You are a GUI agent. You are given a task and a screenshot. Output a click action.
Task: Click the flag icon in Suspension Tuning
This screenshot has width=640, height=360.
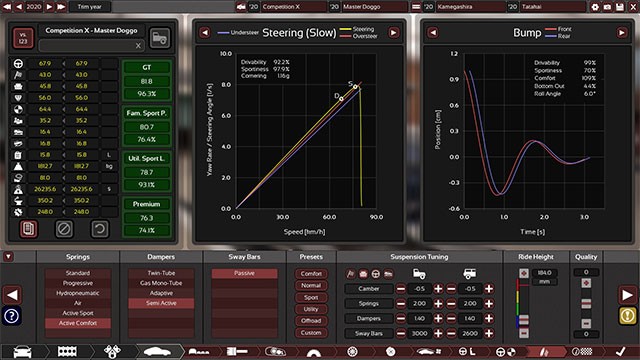pyautogui.click(x=351, y=274)
